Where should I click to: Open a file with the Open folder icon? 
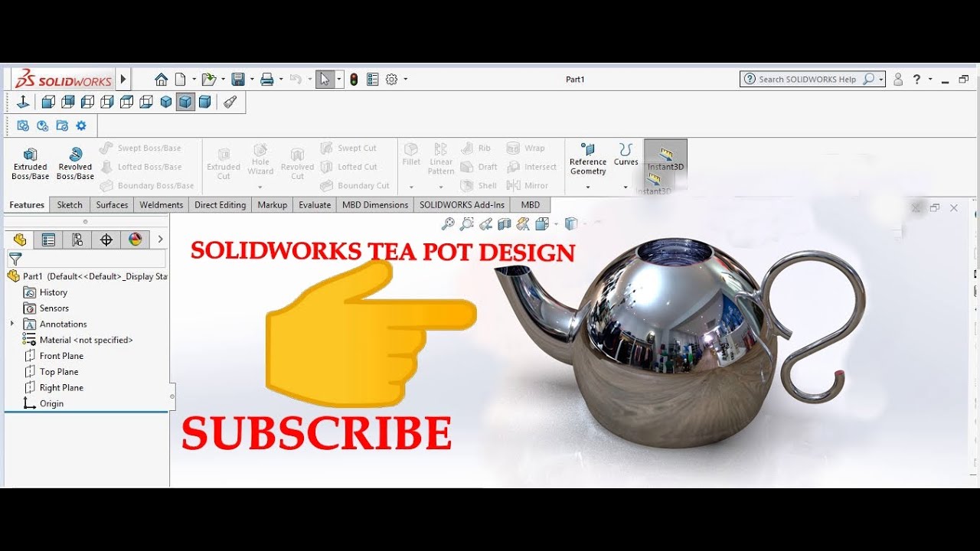(x=209, y=80)
